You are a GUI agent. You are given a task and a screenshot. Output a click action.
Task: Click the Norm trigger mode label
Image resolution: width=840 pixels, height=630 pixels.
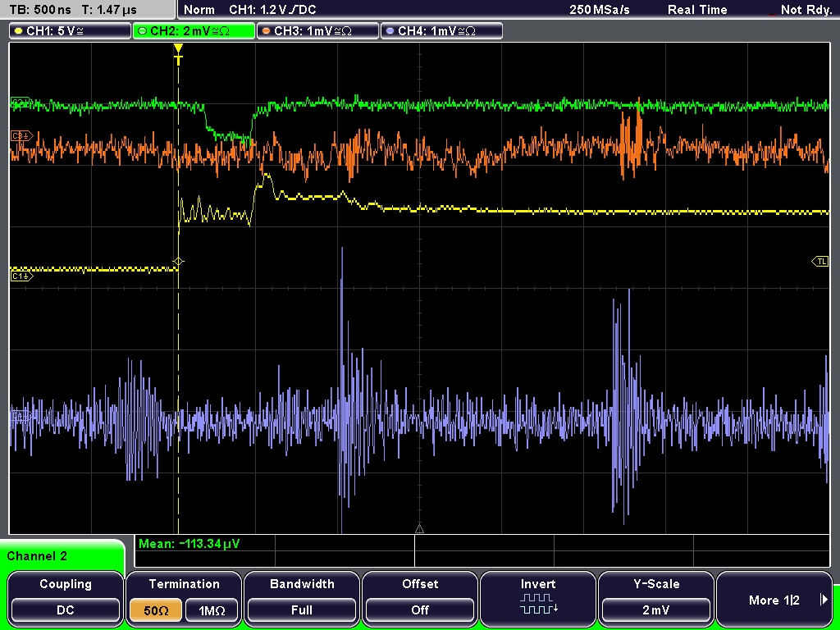click(x=199, y=10)
